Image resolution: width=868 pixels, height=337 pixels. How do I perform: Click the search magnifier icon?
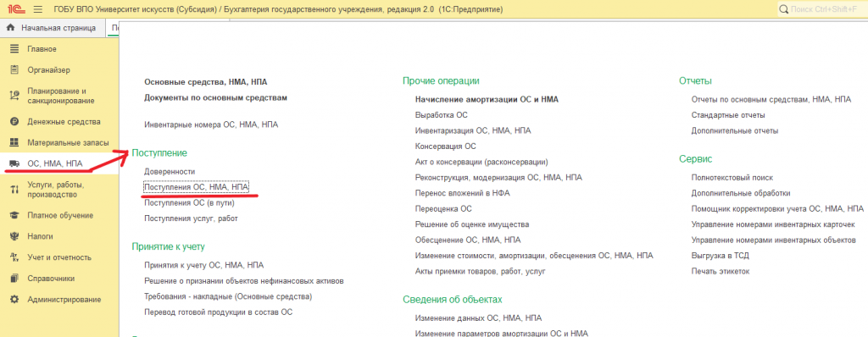783,9
